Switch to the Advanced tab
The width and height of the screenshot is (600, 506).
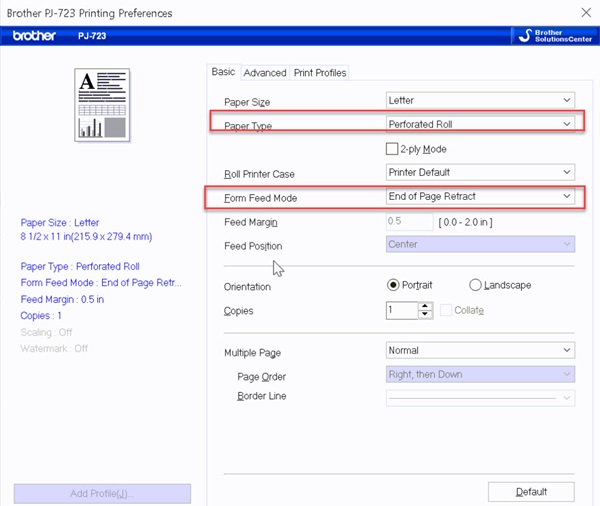(264, 73)
